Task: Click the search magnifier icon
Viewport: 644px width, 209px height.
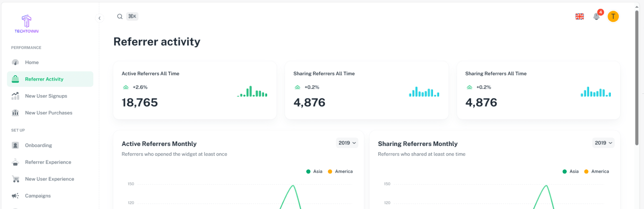Action: click(x=120, y=16)
